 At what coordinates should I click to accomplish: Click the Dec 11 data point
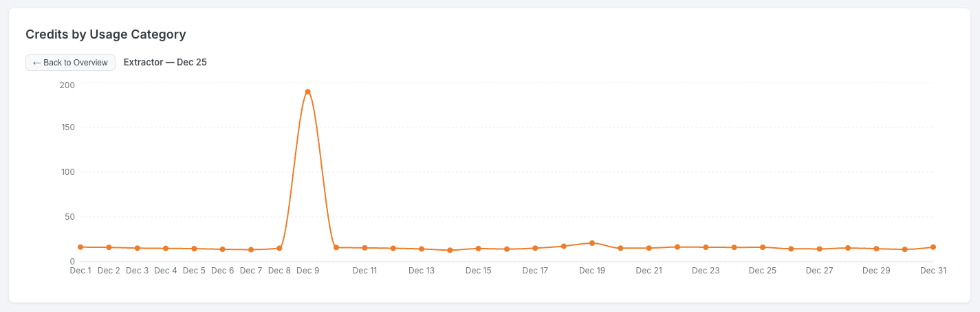(364, 248)
